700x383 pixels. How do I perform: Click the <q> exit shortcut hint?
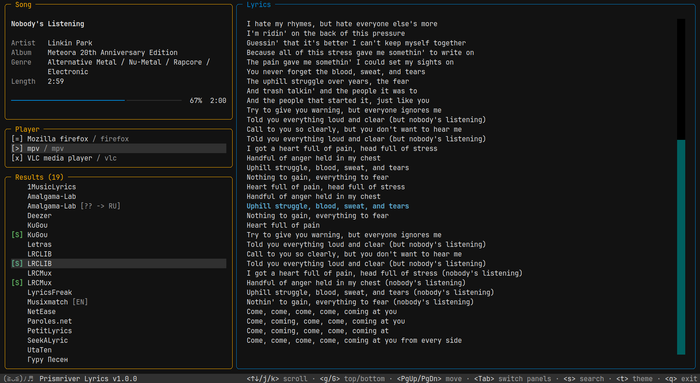click(x=681, y=379)
